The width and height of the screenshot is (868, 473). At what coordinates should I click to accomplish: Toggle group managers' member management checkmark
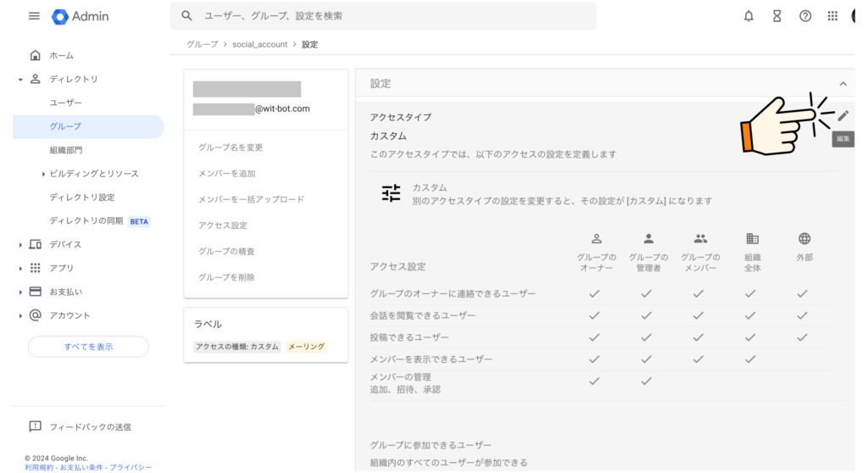point(646,381)
